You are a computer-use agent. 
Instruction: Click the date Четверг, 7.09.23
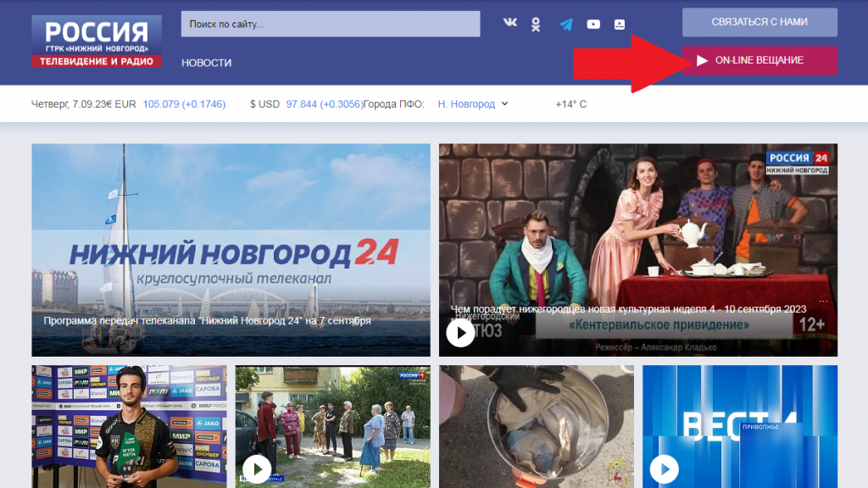[x=68, y=104]
